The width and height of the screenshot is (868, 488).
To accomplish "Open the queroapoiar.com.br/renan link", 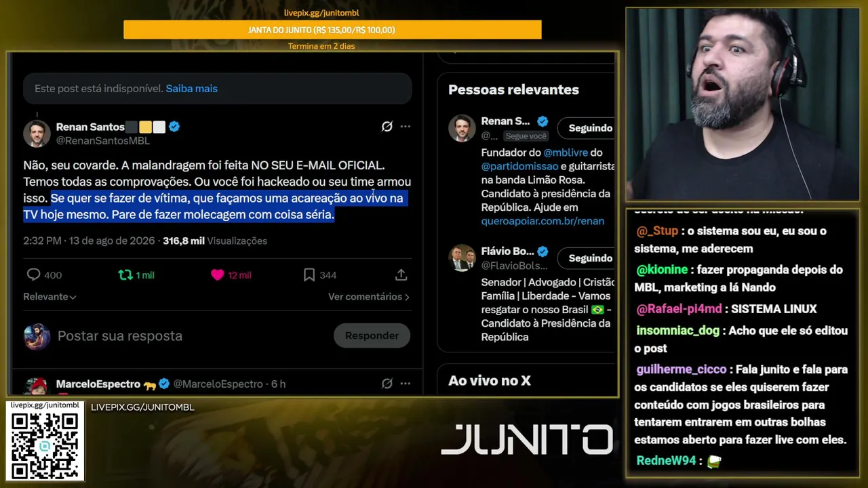I will pyautogui.click(x=542, y=221).
